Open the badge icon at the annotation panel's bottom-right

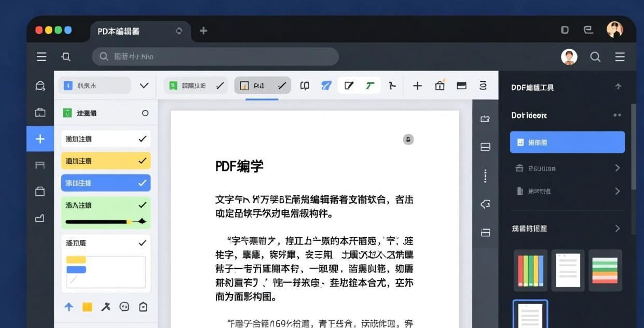(143, 307)
